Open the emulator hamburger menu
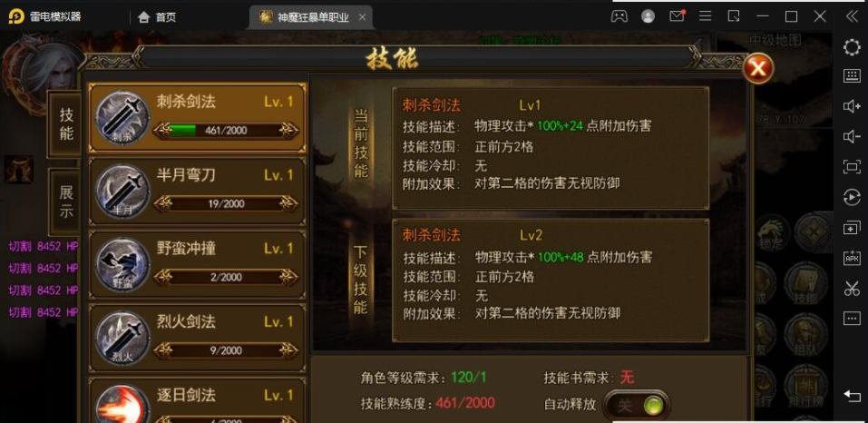 706,16
